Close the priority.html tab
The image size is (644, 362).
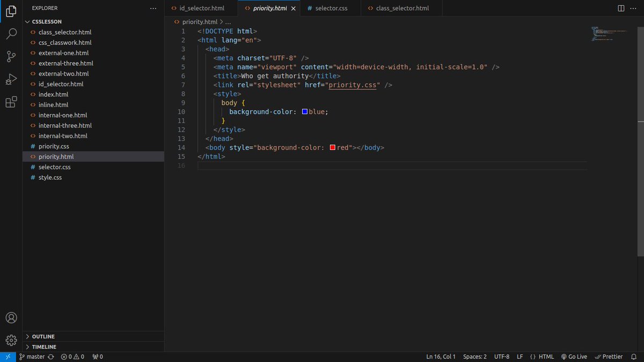[293, 8]
